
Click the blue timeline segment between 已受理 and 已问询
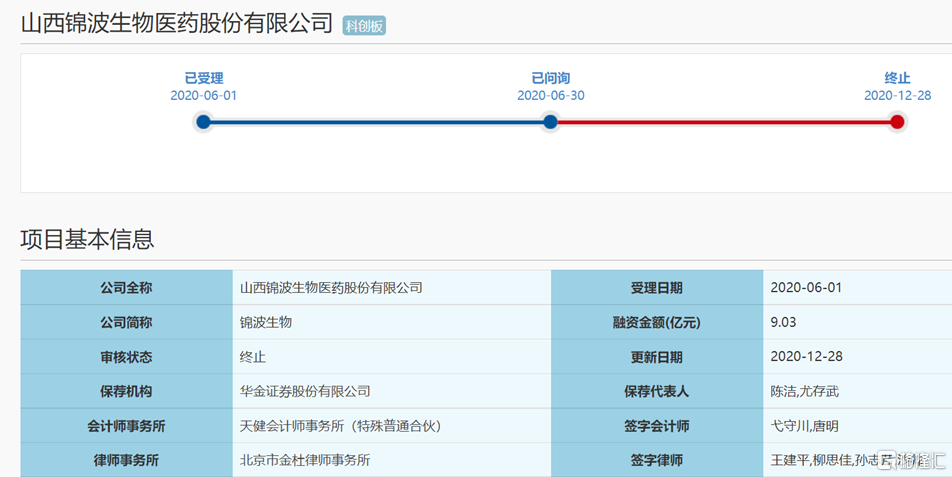coord(376,122)
